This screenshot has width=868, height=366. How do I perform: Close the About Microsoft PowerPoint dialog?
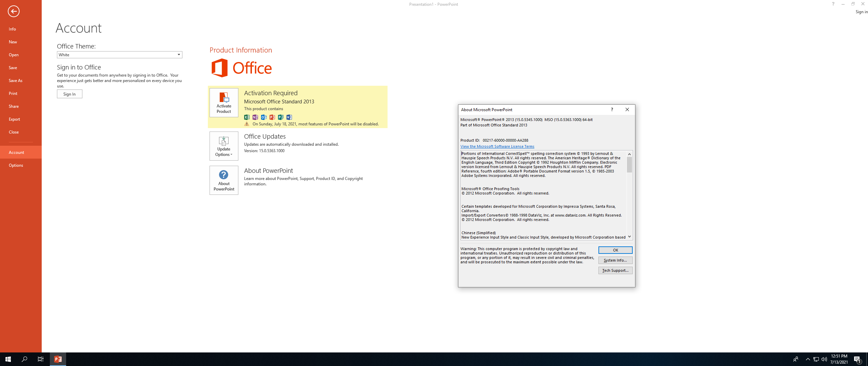tap(627, 109)
